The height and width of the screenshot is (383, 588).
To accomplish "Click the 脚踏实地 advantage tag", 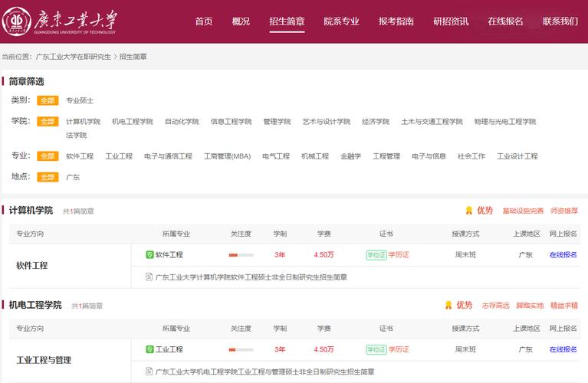I will click(530, 306).
